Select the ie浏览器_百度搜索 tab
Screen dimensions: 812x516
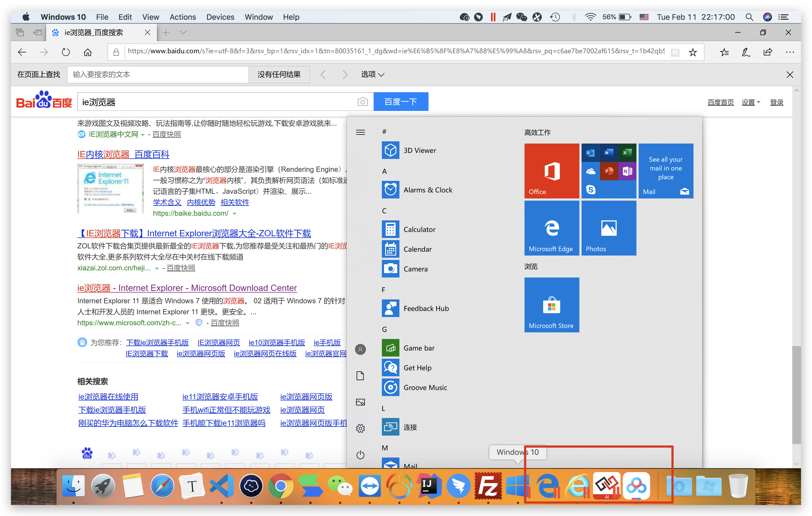[94, 32]
